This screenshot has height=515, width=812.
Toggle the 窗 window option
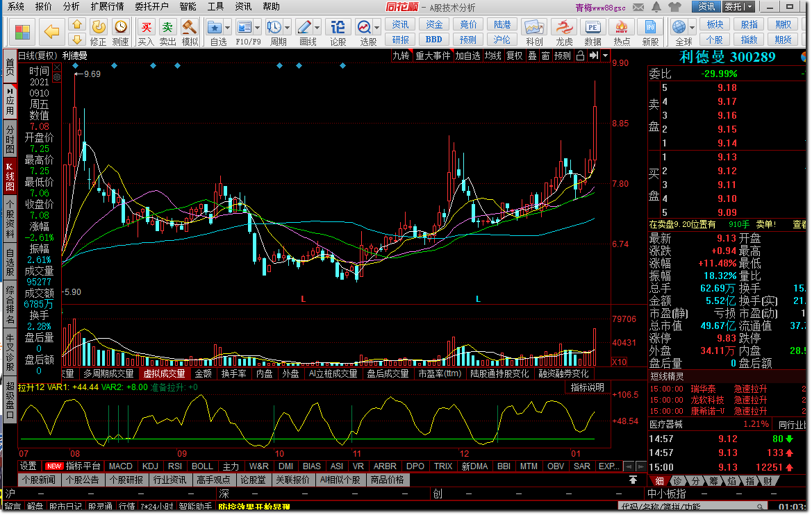[545, 56]
